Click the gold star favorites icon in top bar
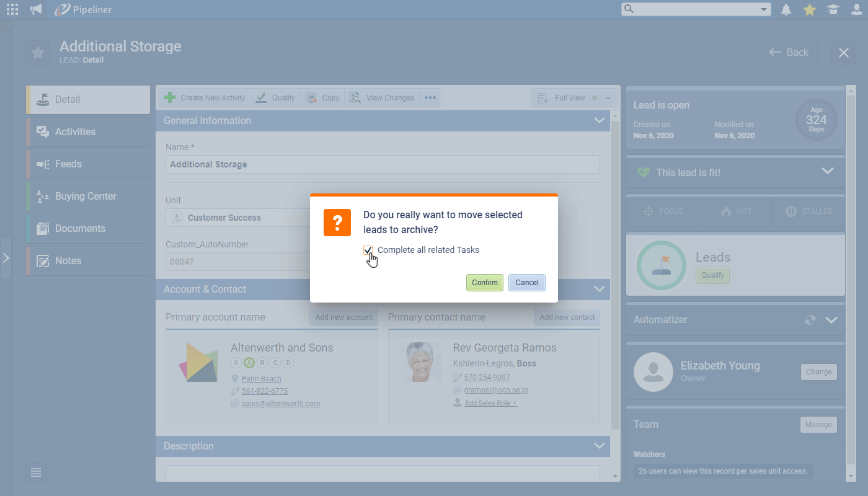The width and height of the screenshot is (868, 496). (x=810, y=9)
